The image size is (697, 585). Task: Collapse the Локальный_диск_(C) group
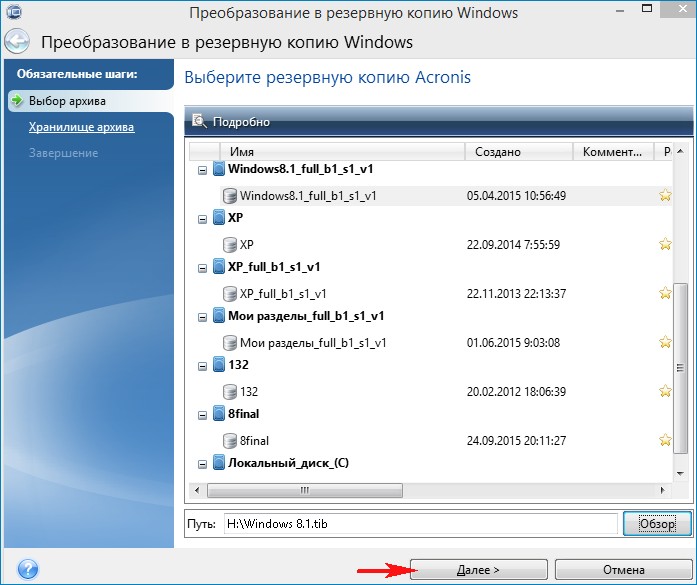tap(202, 464)
